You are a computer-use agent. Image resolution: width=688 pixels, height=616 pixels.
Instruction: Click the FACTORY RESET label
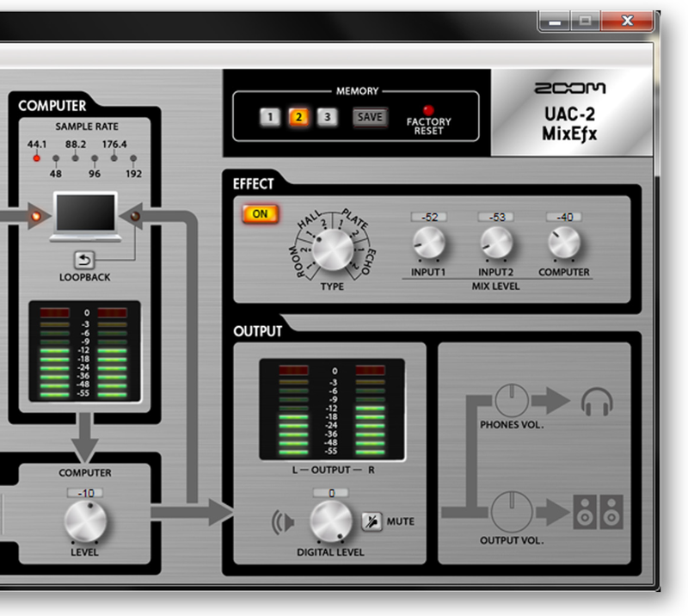429,126
